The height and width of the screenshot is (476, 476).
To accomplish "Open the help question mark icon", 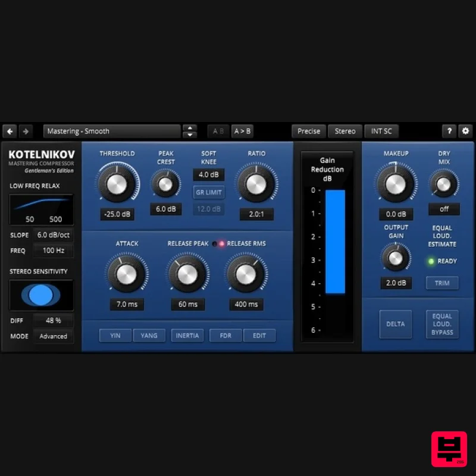I will [449, 131].
